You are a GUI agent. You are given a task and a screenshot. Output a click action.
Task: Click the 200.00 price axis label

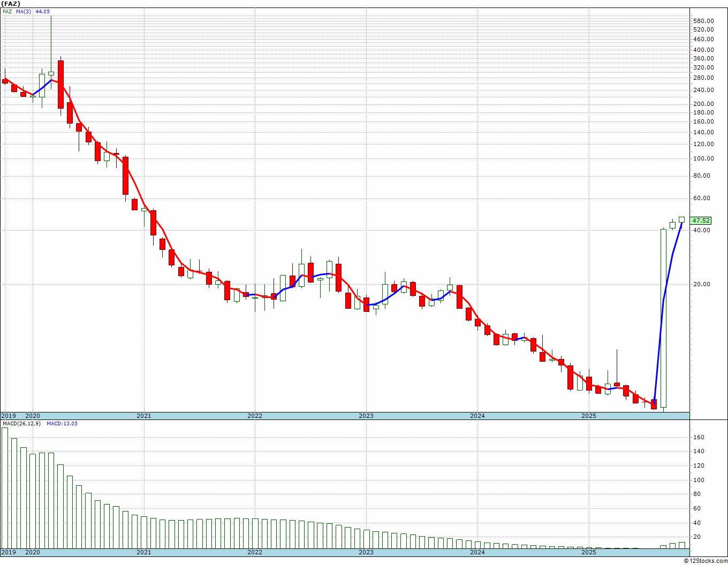(702, 104)
